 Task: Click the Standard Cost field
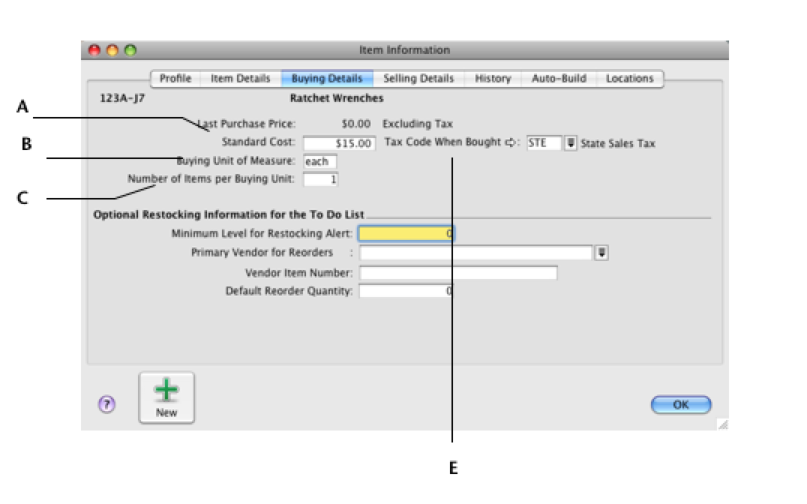(338, 143)
